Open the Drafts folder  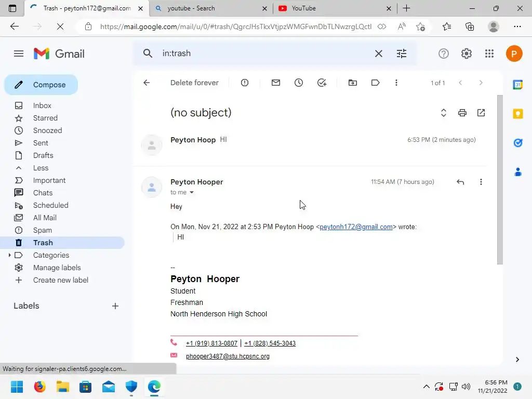43,155
